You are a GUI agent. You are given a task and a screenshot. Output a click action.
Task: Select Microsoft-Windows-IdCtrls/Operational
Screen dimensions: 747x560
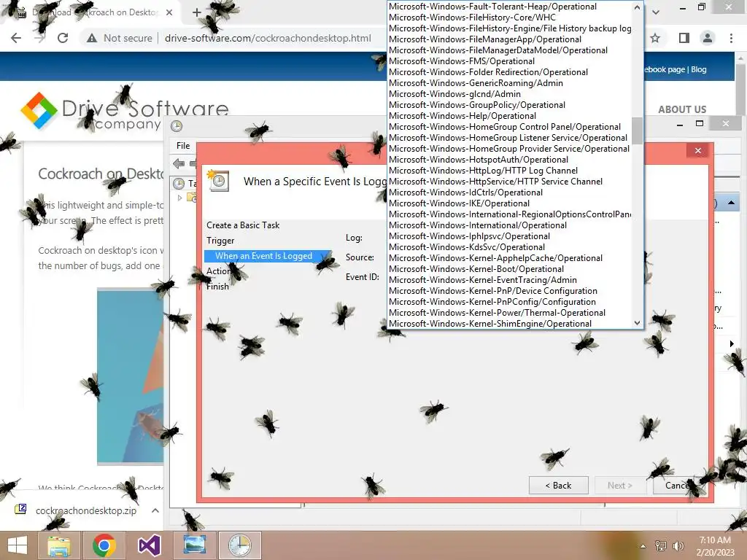click(x=510, y=192)
